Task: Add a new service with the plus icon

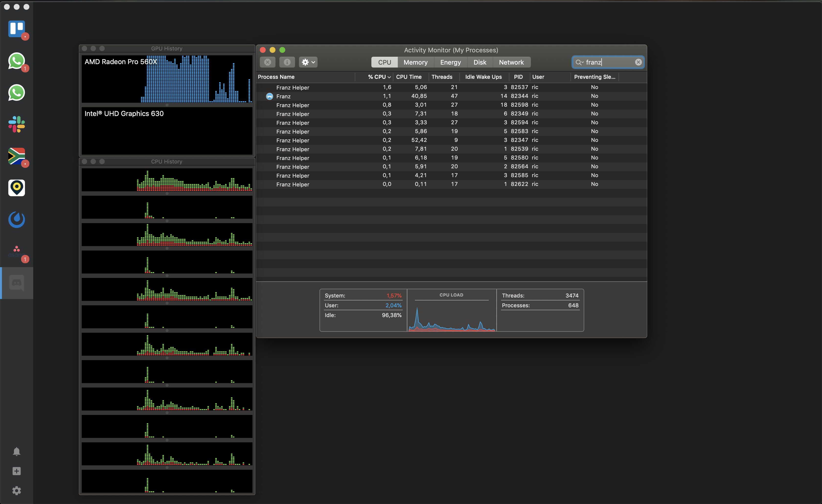Action: pos(16,471)
